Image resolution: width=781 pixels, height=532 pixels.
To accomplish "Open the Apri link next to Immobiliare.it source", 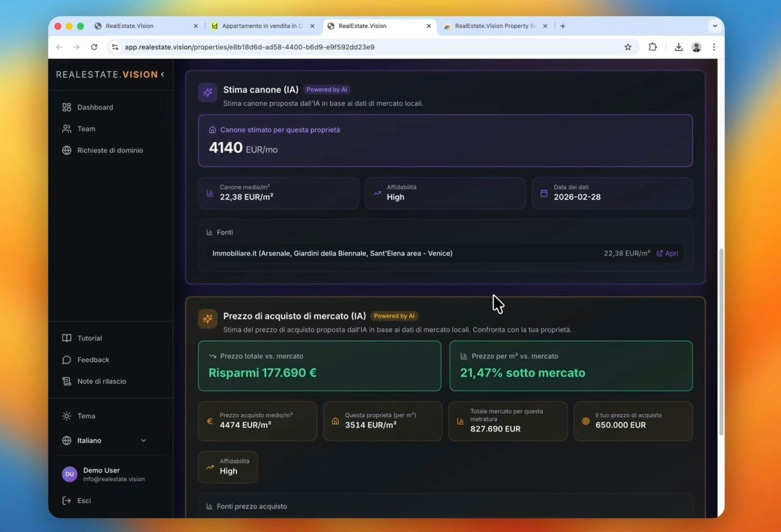I will click(667, 253).
